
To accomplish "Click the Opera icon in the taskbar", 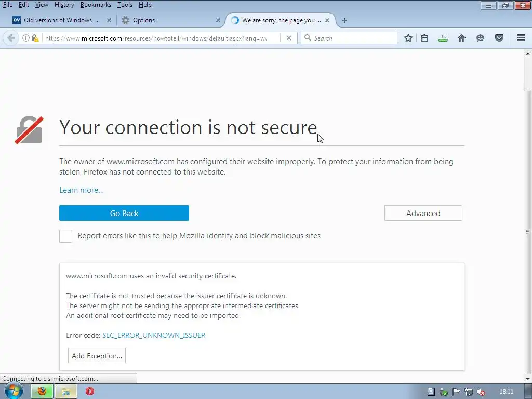I will click(x=89, y=392).
